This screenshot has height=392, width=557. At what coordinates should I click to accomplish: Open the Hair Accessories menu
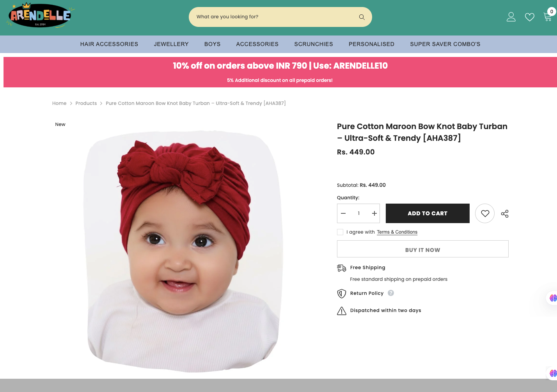click(x=109, y=44)
